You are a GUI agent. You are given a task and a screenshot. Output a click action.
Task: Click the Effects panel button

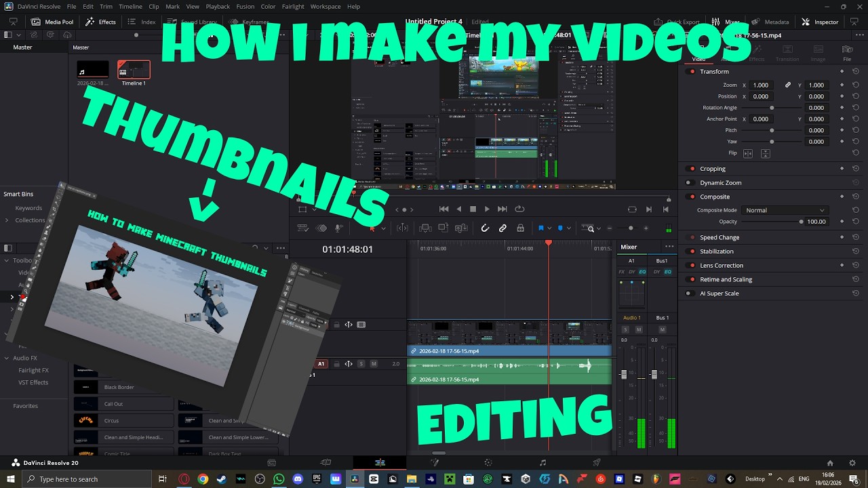coord(100,22)
